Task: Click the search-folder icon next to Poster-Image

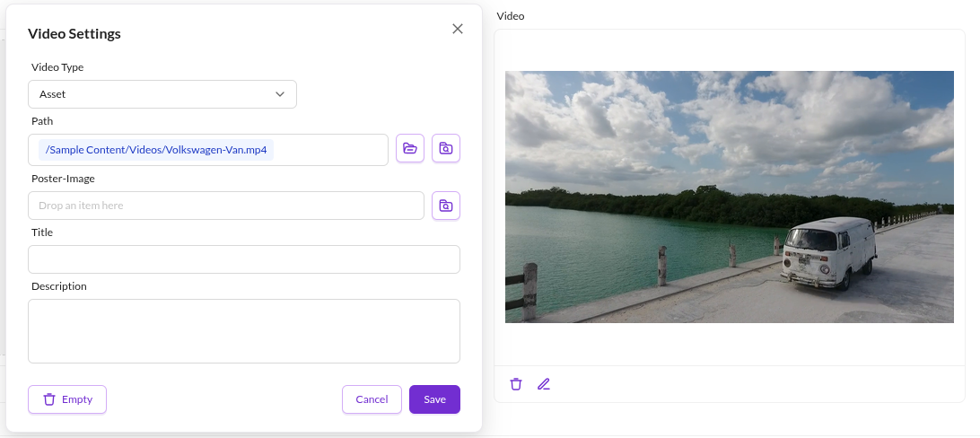Action: tap(446, 206)
